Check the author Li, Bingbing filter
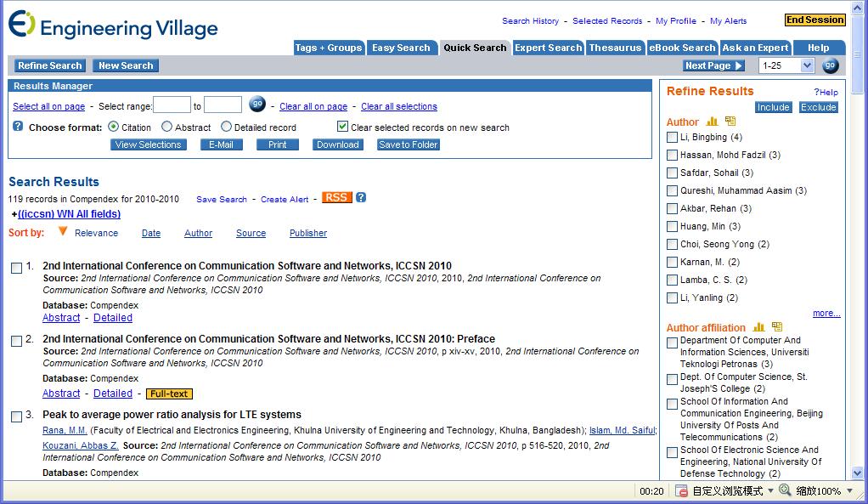 click(672, 138)
